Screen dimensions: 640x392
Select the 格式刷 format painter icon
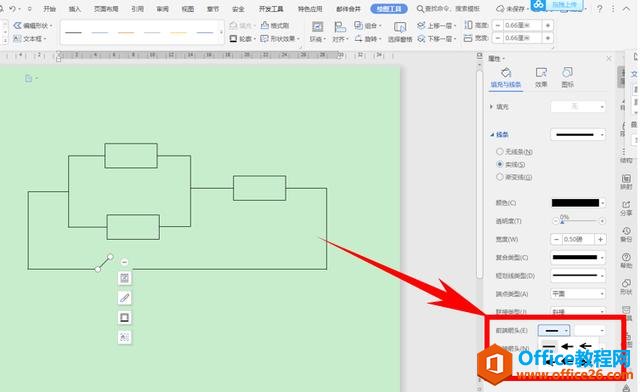click(x=275, y=25)
